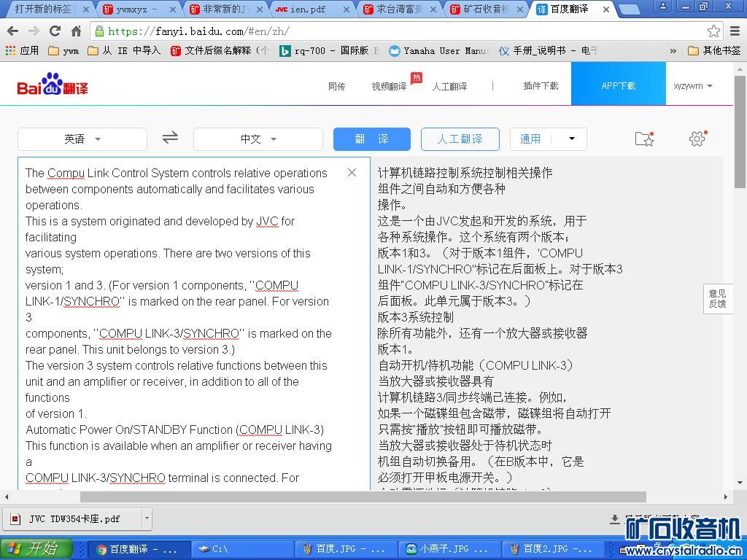Open the 从 IE 中导入 bookmarks folder
Screen dimensions: 747x560
point(124,50)
